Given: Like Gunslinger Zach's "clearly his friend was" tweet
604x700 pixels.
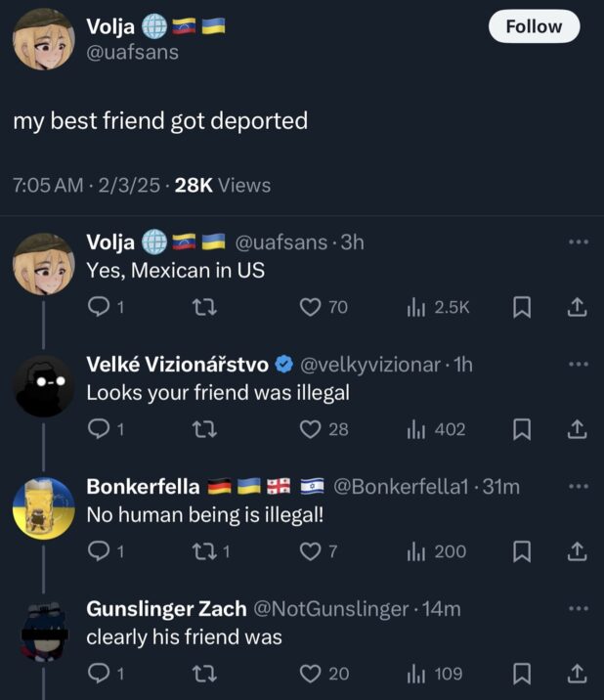Looking at the screenshot, I should [311, 674].
